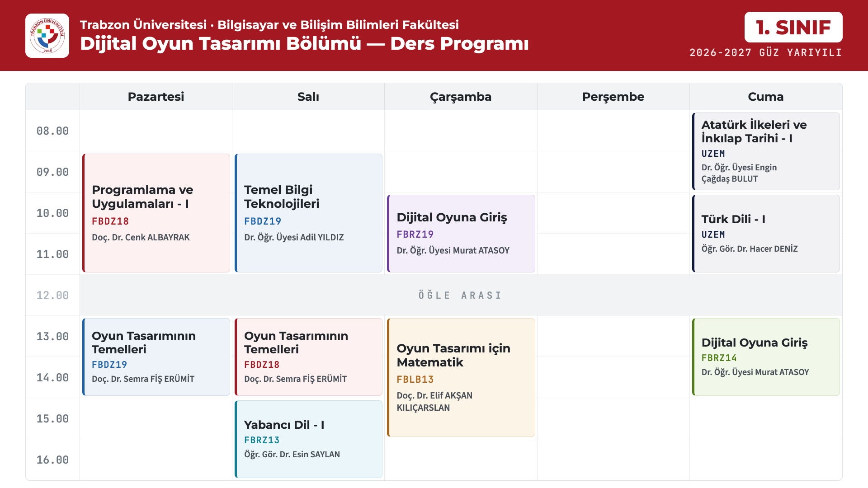
Task: Select the 1. SINIF badge
Action: [793, 27]
